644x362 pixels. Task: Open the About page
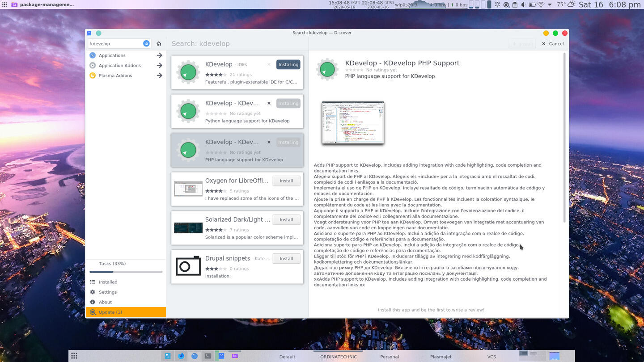[x=125, y=302]
